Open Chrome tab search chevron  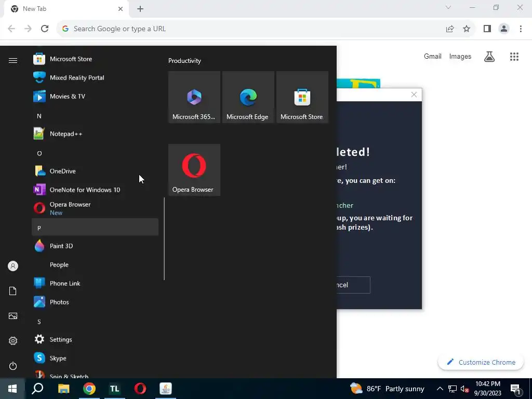click(448, 7)
